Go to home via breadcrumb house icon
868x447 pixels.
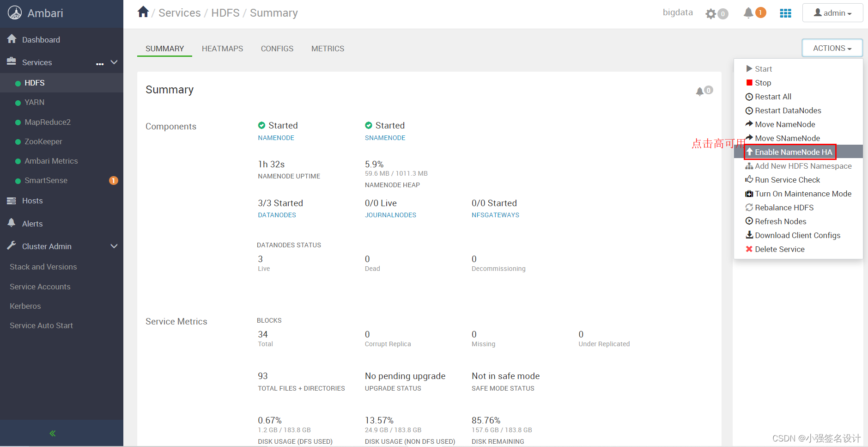(143, 12)
